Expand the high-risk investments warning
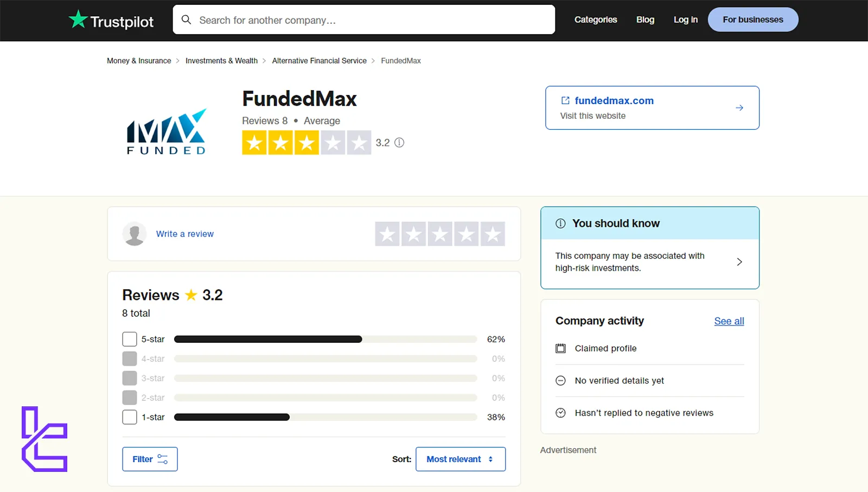The width and height of the screenshot is (868, 492). pyautogui.click(x=739, y=261)
